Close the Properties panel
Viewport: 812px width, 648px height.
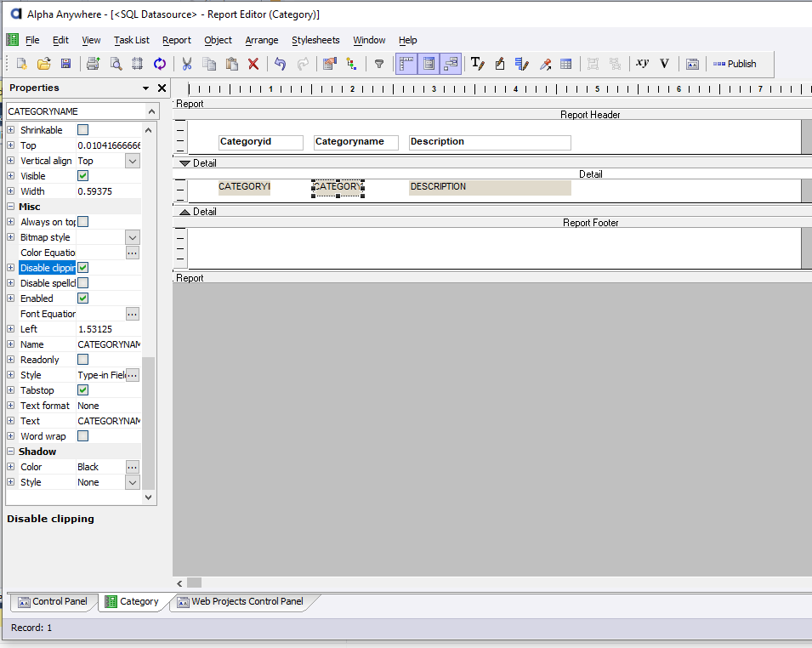point(162,88)
